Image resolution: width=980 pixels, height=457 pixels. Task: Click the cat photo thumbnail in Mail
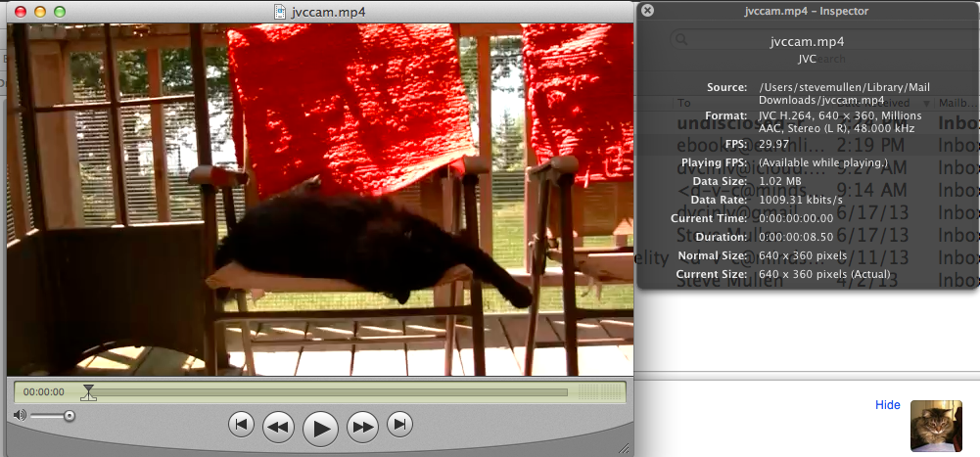click(x=936, y=426)
